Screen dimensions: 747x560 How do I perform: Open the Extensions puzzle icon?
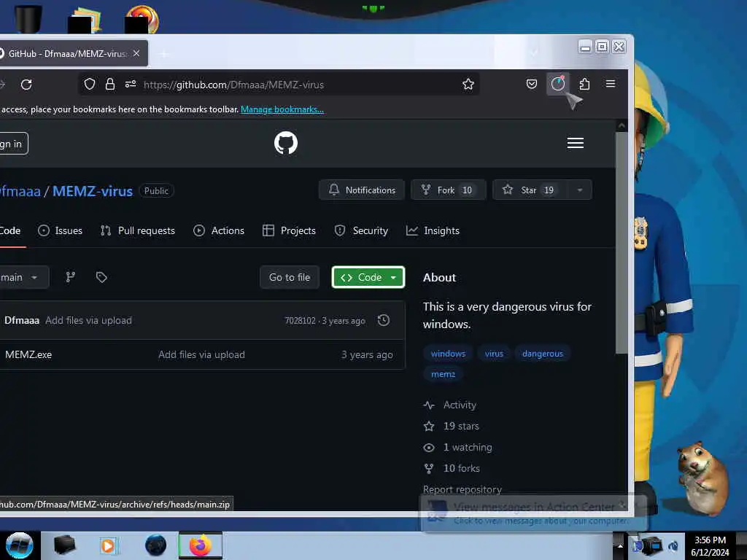click(x=584, y=85)
